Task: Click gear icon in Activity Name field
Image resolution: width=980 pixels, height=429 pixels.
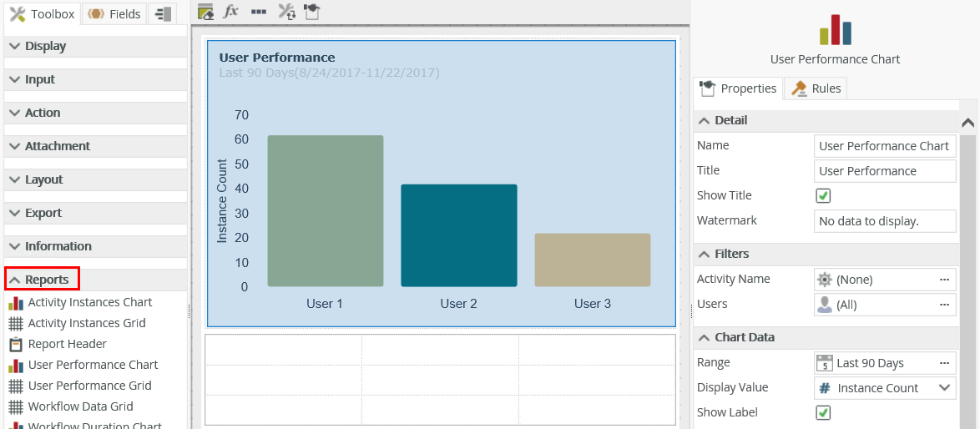Action: [x=825, y=279]
